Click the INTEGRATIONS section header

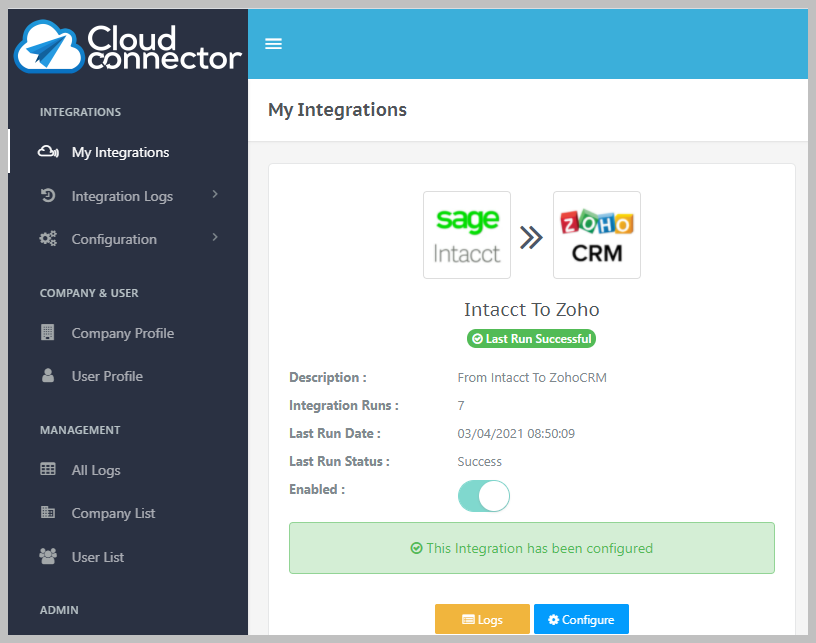(80, 112)
